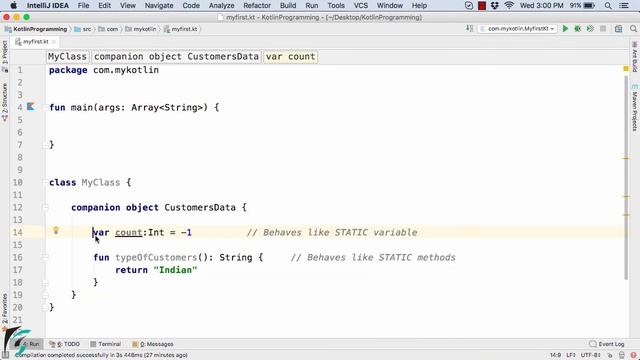Collapse fold marker at line 18
This screenshot has height=360, width=640.
pos(45,282)
